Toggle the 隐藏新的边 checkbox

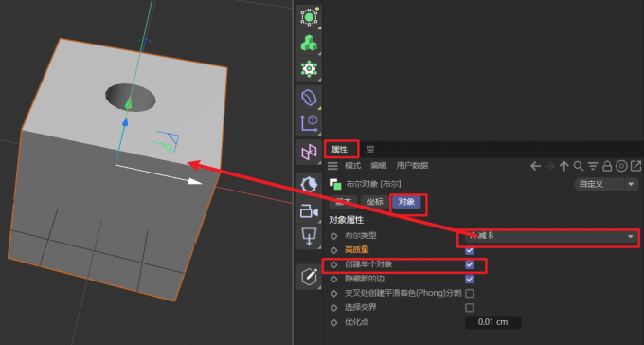470,280
